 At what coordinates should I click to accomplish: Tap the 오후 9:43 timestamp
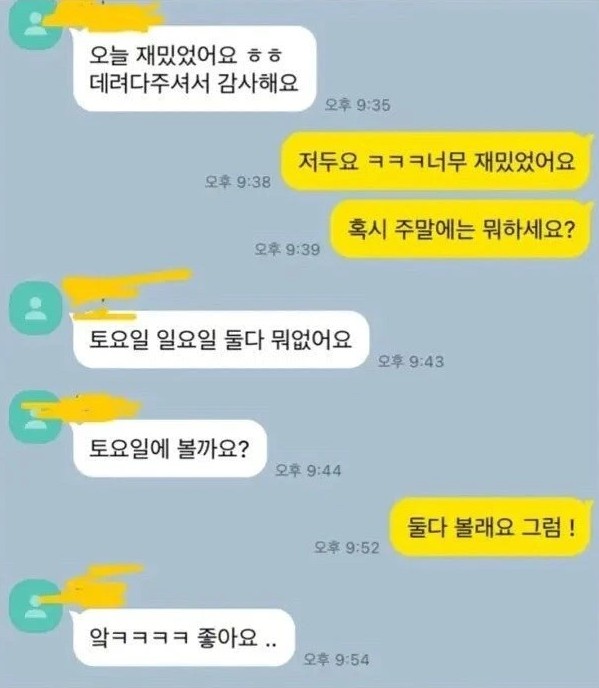[411, 361]
